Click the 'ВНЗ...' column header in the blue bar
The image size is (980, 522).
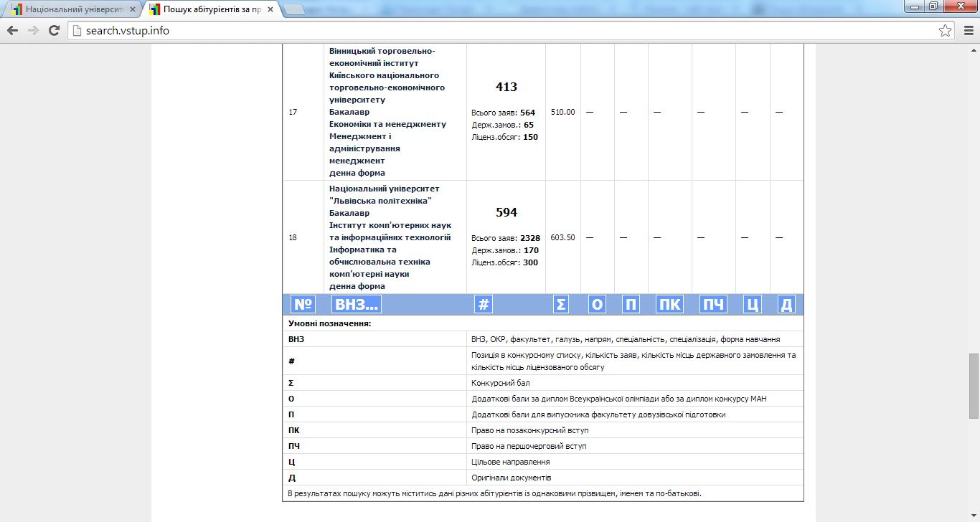[357, 305]
